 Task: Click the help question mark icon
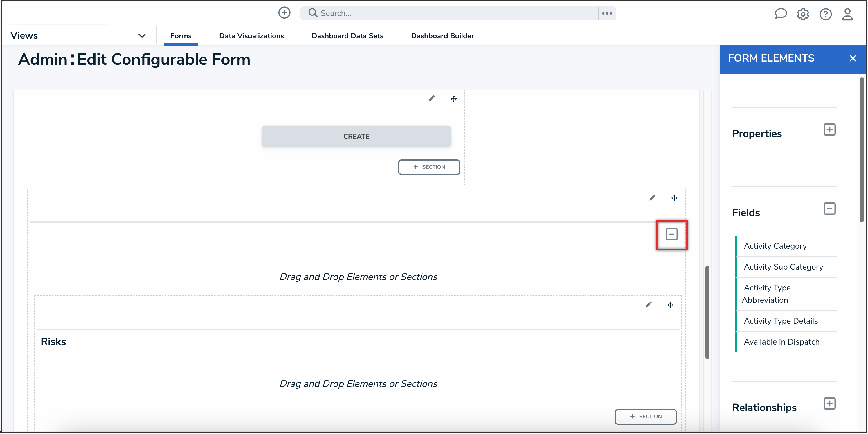[825, 14]
